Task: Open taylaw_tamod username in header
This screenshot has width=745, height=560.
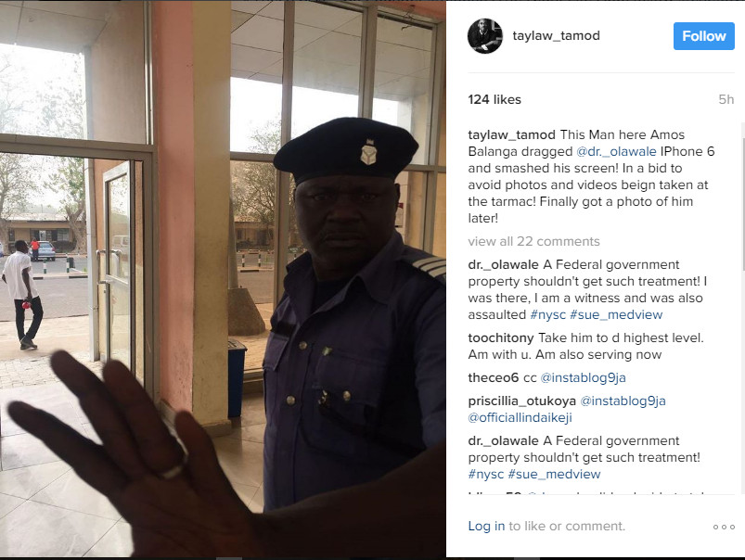Action: pos(556,36)
